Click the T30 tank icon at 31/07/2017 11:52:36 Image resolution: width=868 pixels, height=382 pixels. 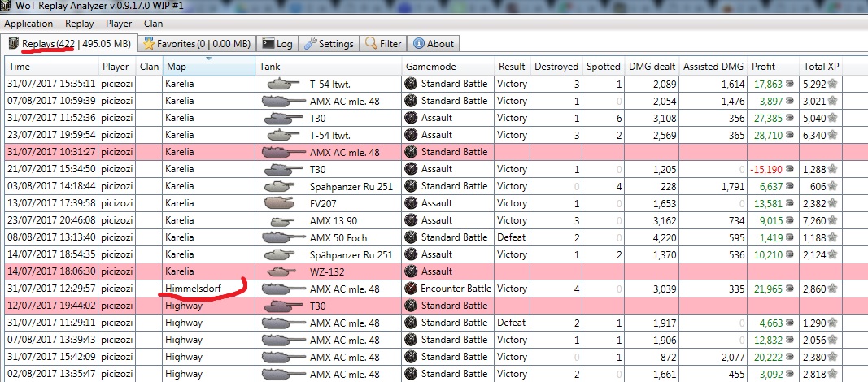[283, 119]
